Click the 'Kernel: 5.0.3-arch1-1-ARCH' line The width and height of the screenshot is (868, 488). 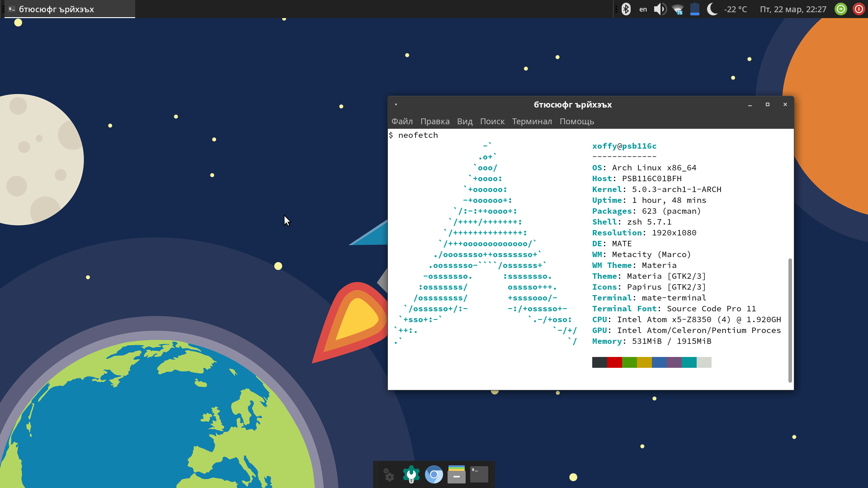pos(656,189)
